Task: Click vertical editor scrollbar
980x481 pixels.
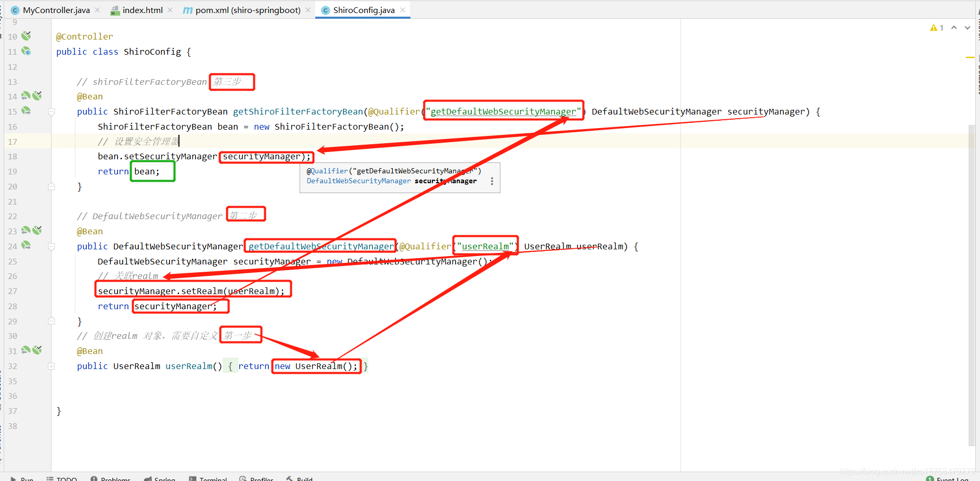Action: click(x=971, y=285)
